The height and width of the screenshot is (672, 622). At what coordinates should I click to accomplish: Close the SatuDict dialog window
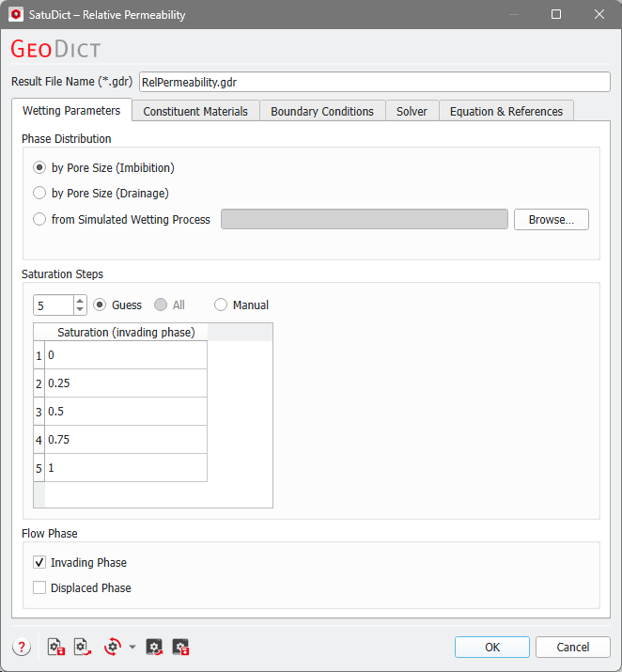pos(599,14)
